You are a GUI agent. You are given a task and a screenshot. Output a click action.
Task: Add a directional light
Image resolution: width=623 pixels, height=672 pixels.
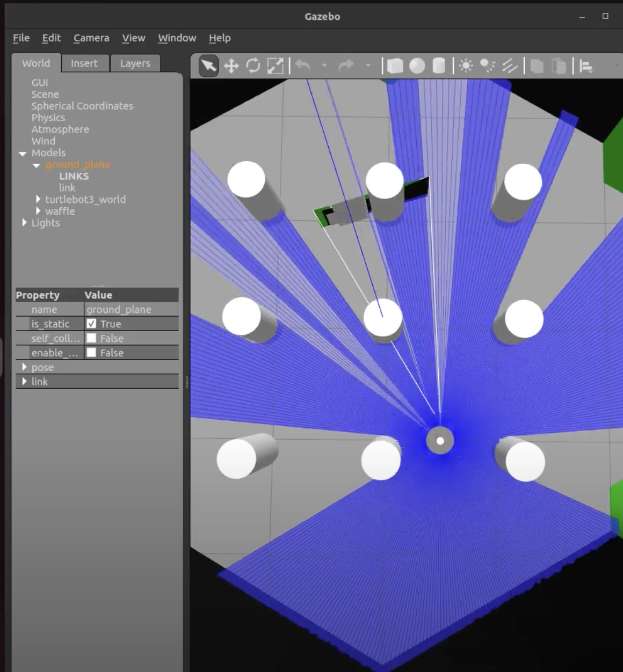(x=510, y=66)
